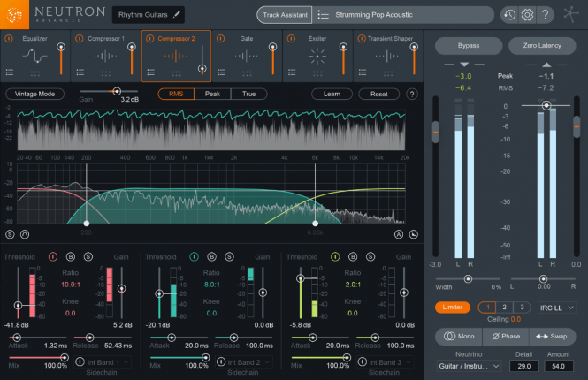Click the Learn button
Screen dimensions: 588x380
click(332, 94)
